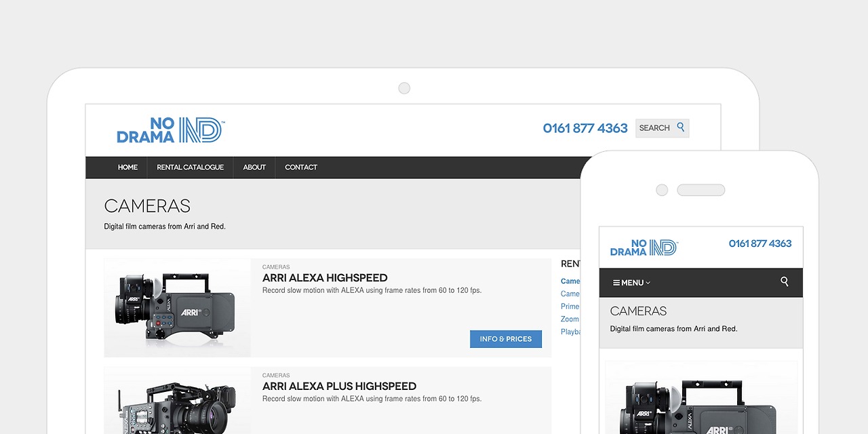Select HOME in the navigation bar
This screenshot has height=434, width=868.
coord(127,167)
